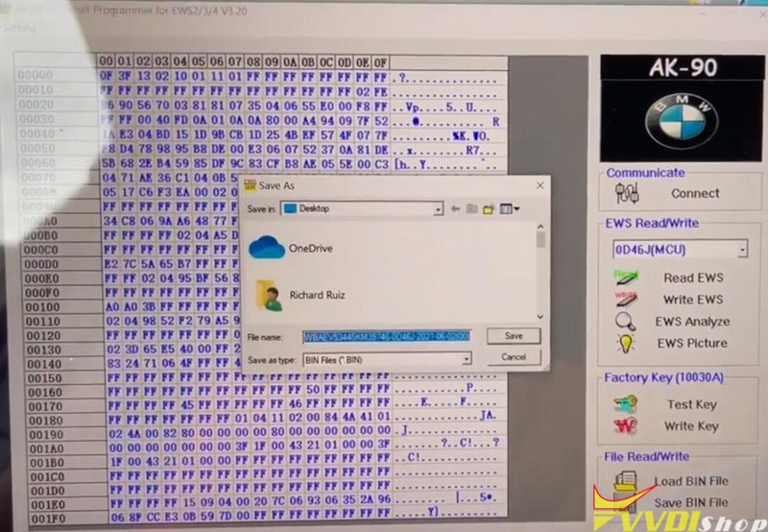Click Save BIN File text
The width and height of the screenshot is (768, 532).
tap(691, 502)
